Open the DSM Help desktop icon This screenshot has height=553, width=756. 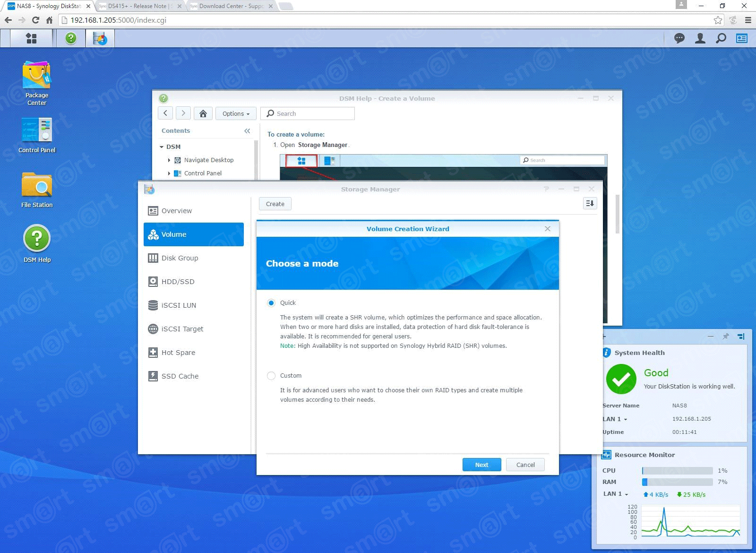tap(37, 244)
